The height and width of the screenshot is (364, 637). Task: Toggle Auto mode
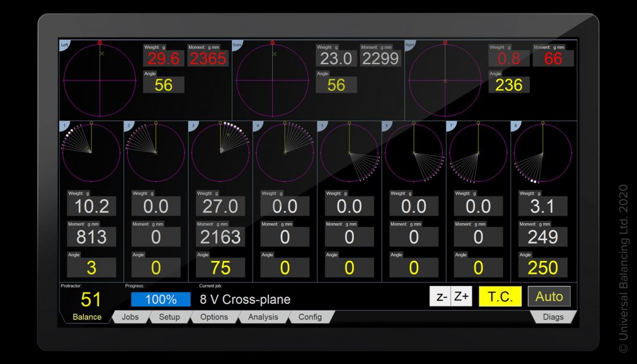549,296
